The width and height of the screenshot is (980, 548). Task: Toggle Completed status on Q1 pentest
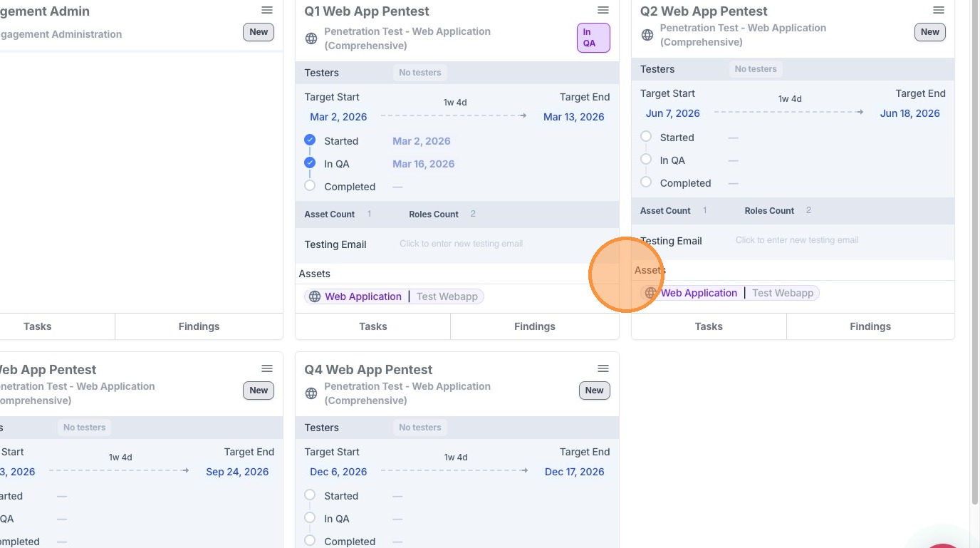310,186
